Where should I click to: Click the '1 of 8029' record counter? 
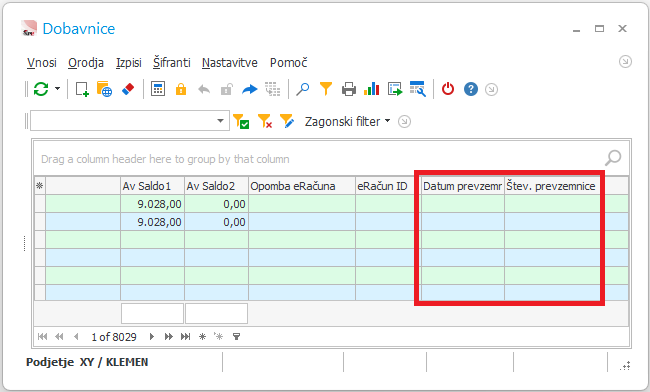(x=114, y=337)
